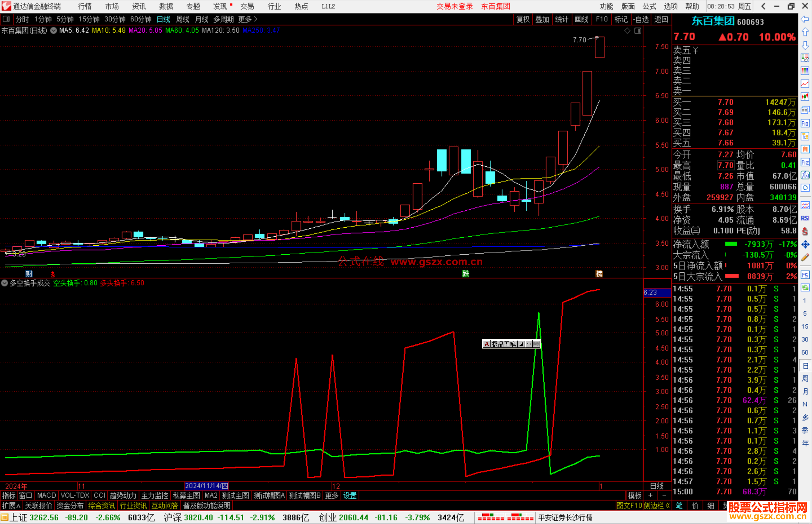
Task: Switch to 1-minute period in sidebar
Action: (804, 301)
